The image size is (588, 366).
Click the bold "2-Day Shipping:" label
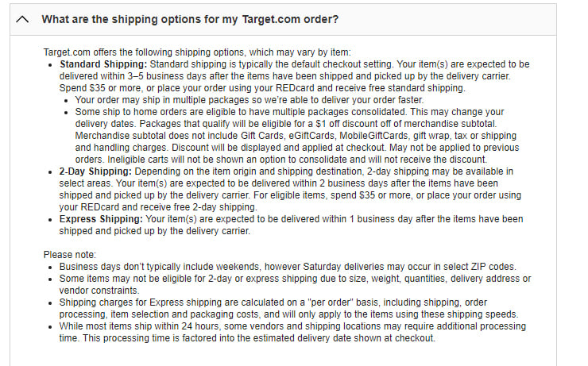95,171
